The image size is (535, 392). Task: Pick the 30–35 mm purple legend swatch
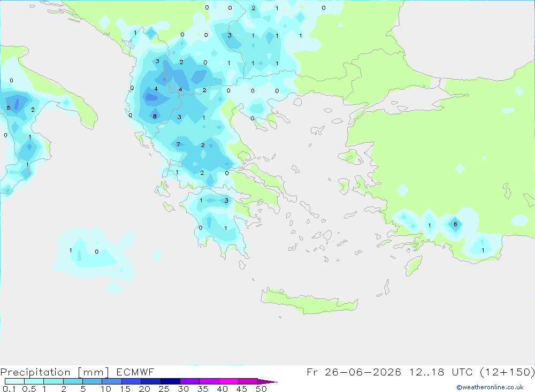(x=190, y=381)
